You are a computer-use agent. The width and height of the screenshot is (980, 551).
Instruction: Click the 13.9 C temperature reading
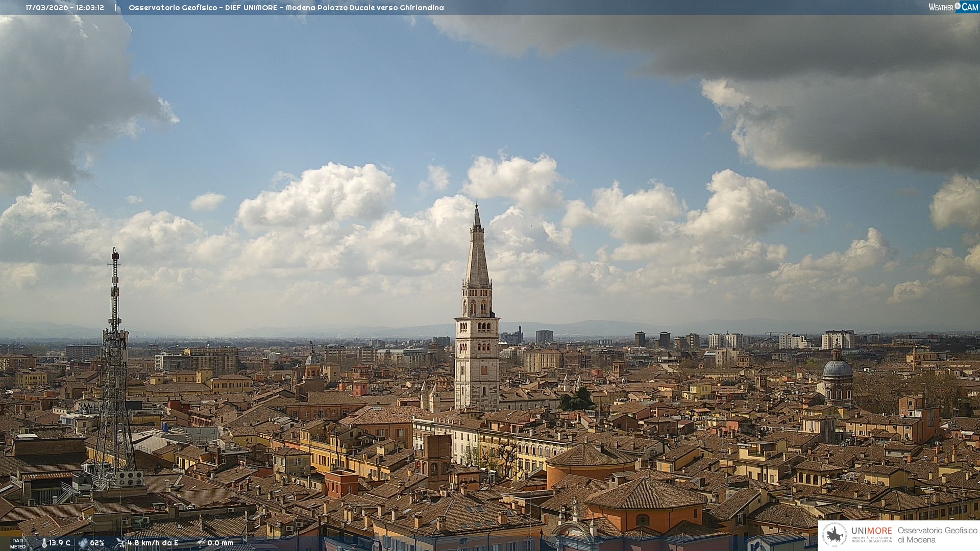point(60,543)
